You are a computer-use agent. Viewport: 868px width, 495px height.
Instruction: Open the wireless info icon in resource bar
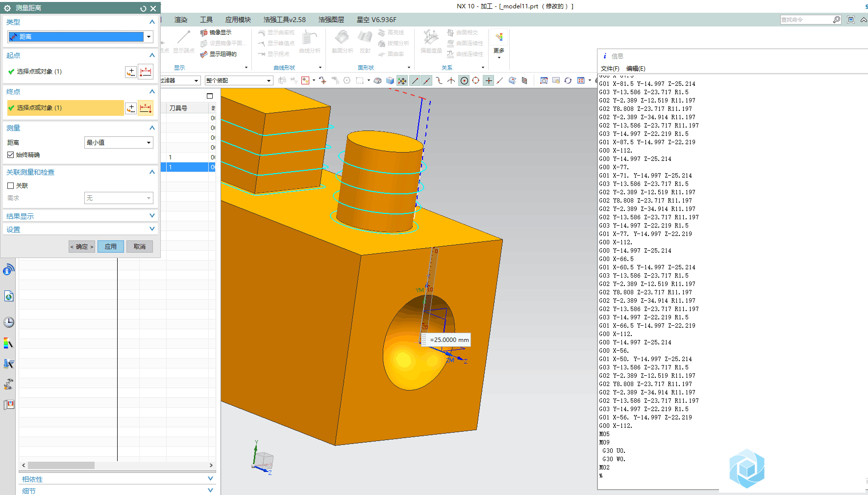(x=9, y=269)
